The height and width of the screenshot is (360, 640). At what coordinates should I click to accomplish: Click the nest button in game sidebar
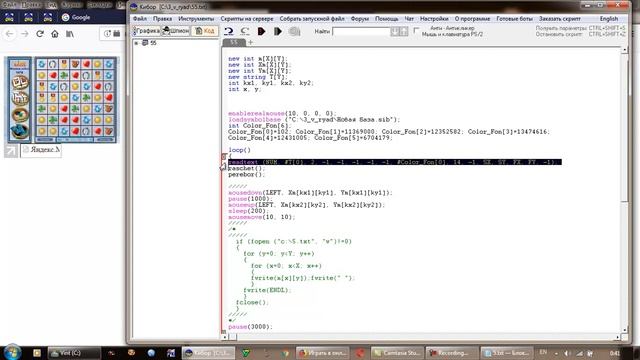(19, 115)
